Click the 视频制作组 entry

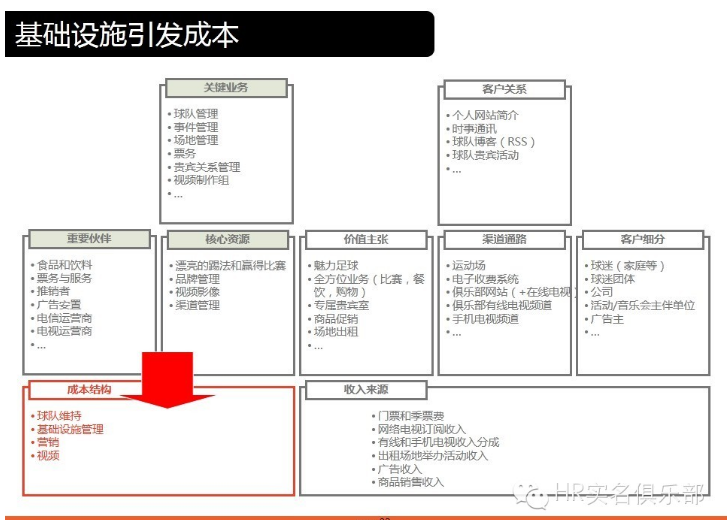(201, 180)
